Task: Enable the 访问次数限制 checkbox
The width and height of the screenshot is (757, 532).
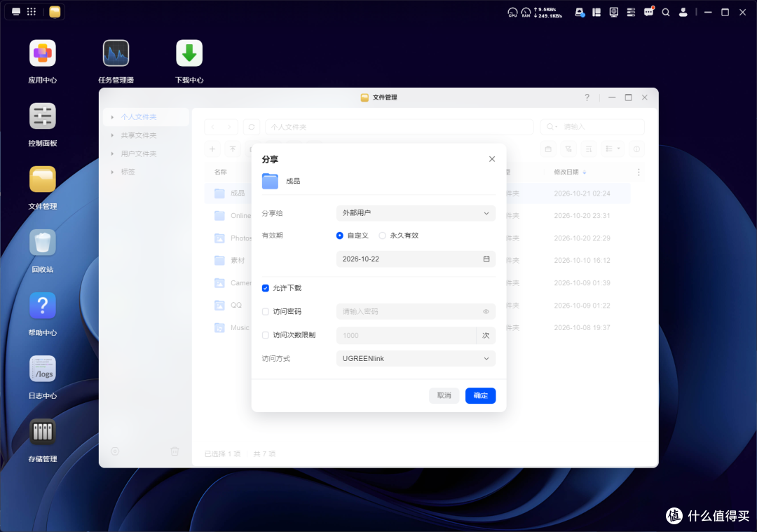Action: tap(266, 335)
